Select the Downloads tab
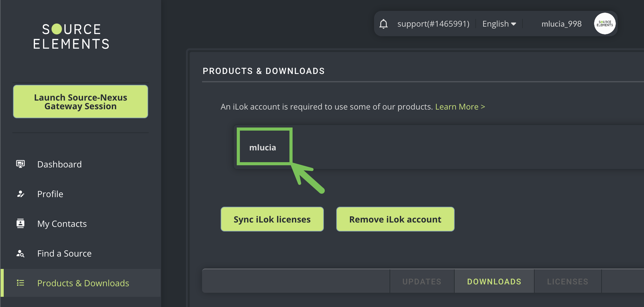This screenshot has height=307, width=644. point(494,282)
